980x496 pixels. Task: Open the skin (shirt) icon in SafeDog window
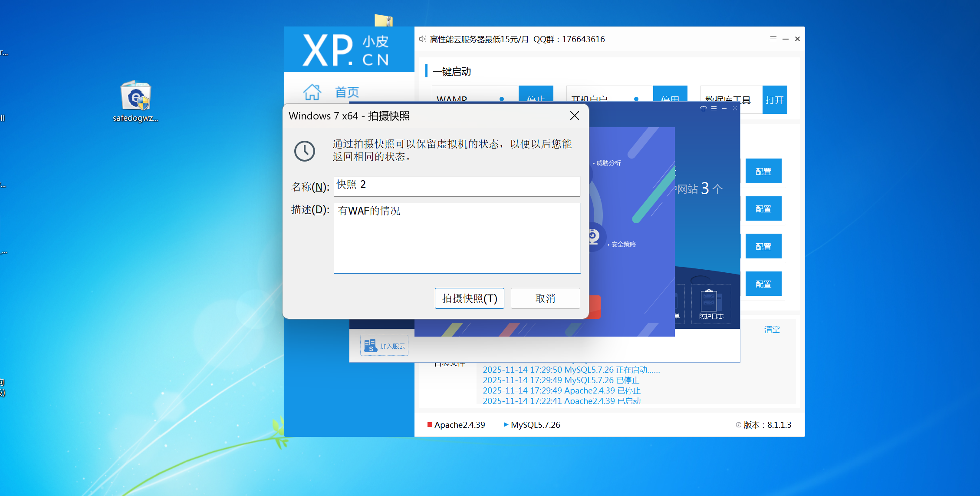[x=703, y=109]
